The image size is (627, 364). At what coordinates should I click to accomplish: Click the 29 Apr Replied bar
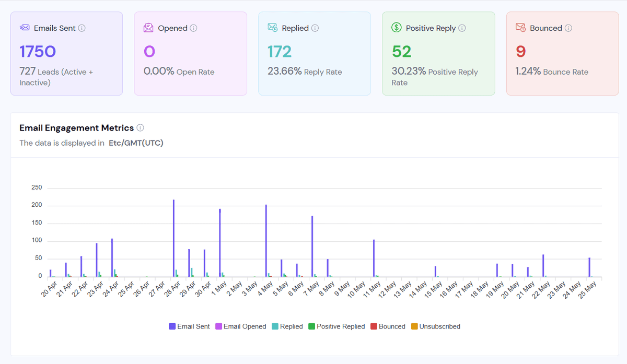click(x=192, y=273)
